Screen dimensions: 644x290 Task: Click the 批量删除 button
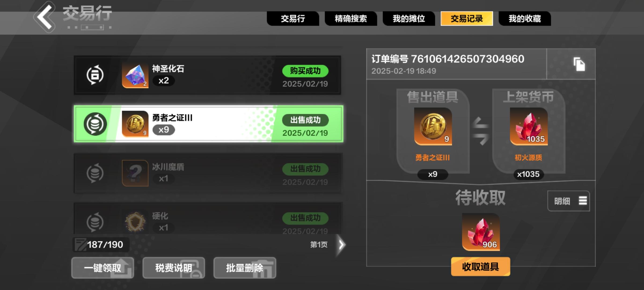coord(245,268)
